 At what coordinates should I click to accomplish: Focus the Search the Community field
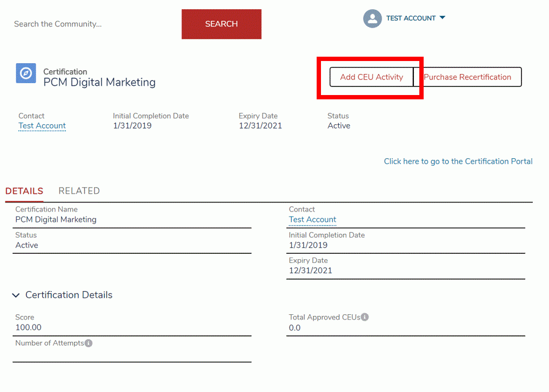(x=92, y=24)
